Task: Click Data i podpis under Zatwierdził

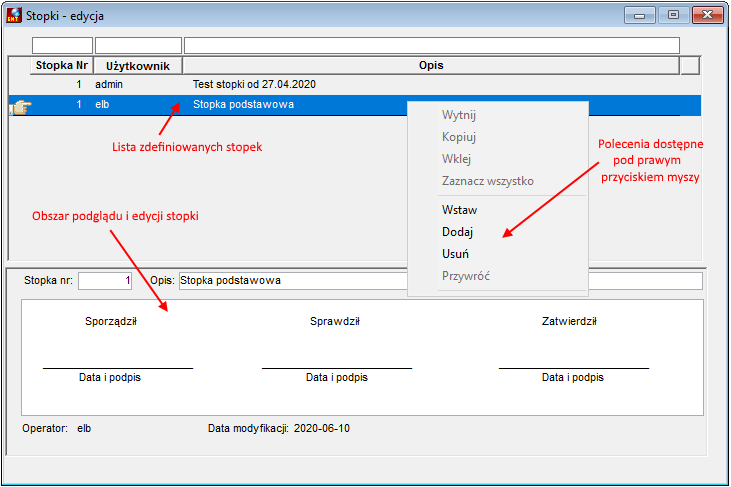Action: (x=572, y=377)
